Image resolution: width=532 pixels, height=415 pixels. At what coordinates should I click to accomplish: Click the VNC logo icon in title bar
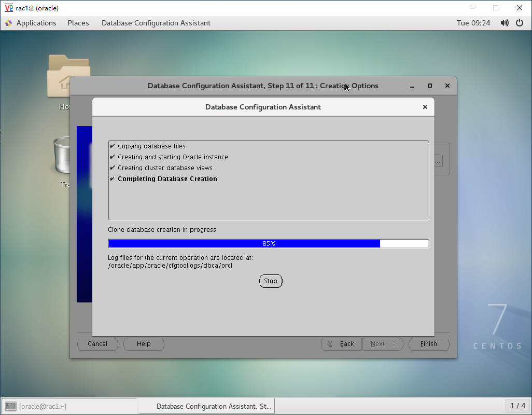click(8, 8)
